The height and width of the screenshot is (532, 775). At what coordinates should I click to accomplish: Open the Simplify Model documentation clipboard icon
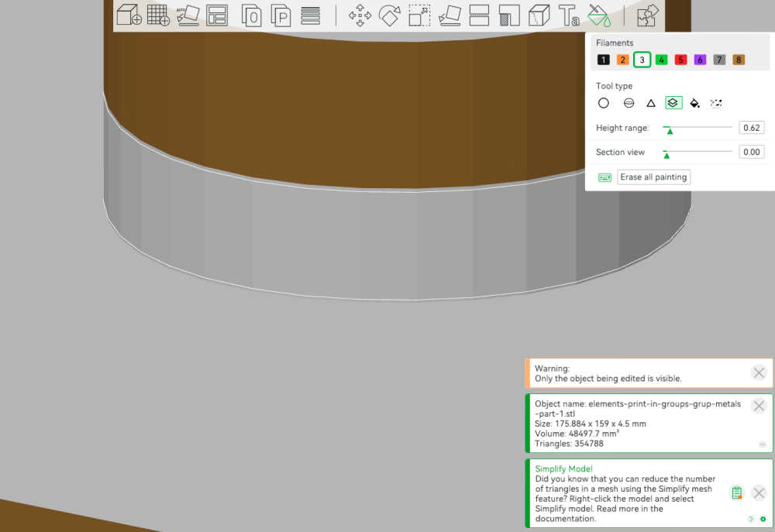tap(736, 493)
